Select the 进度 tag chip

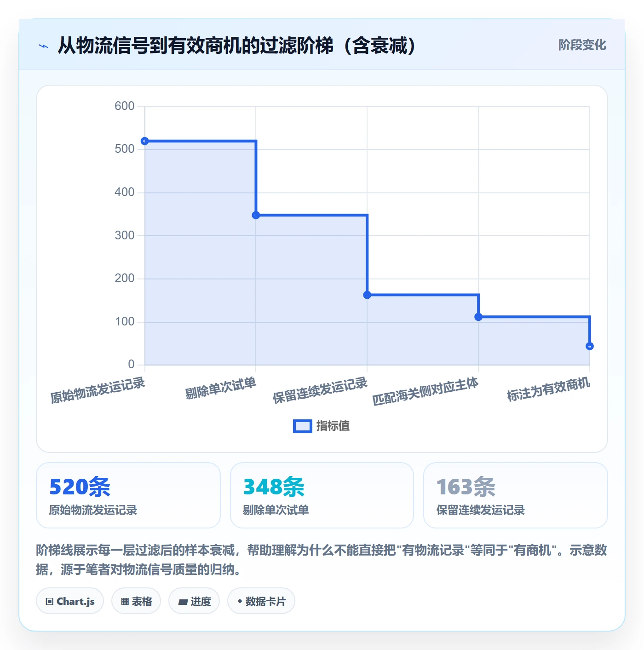click(x=194, y=601)
